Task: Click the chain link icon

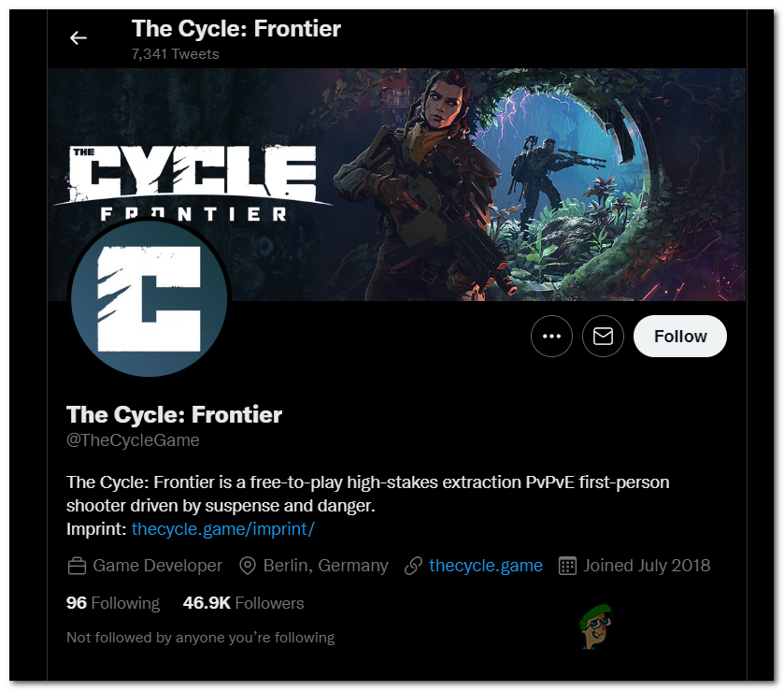Action: click(x=413, y=566)
